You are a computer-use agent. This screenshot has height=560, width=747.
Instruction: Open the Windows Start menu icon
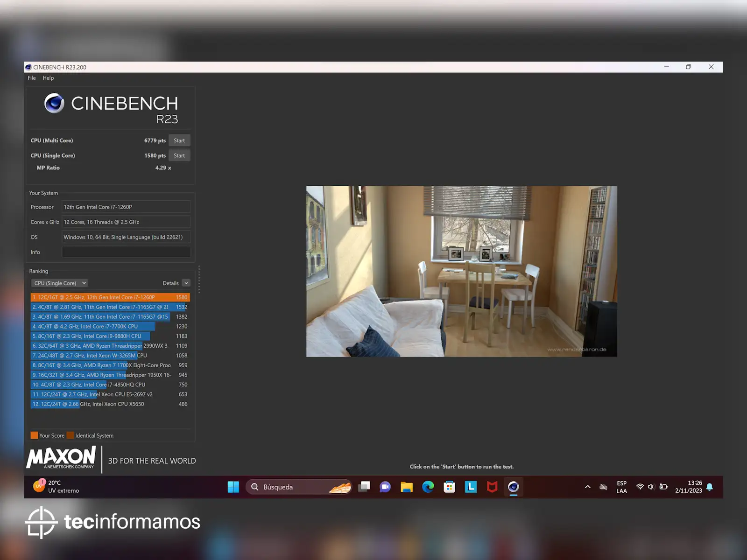tap(233, 487)
